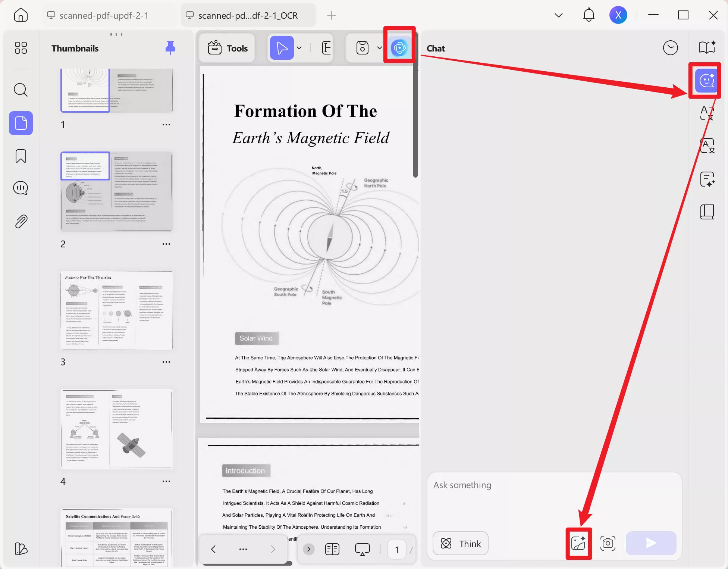Open the search panel in the left sidebar

coord(21,90)
